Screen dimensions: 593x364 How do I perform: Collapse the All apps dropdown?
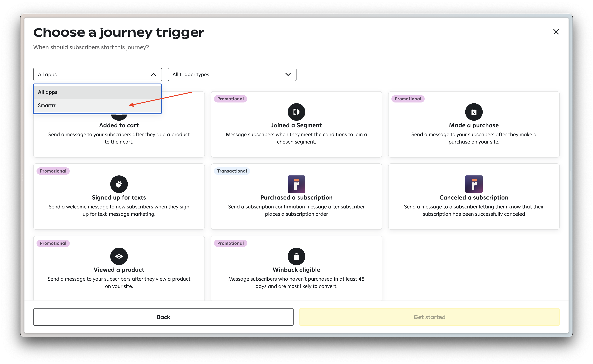coord(153,74)
